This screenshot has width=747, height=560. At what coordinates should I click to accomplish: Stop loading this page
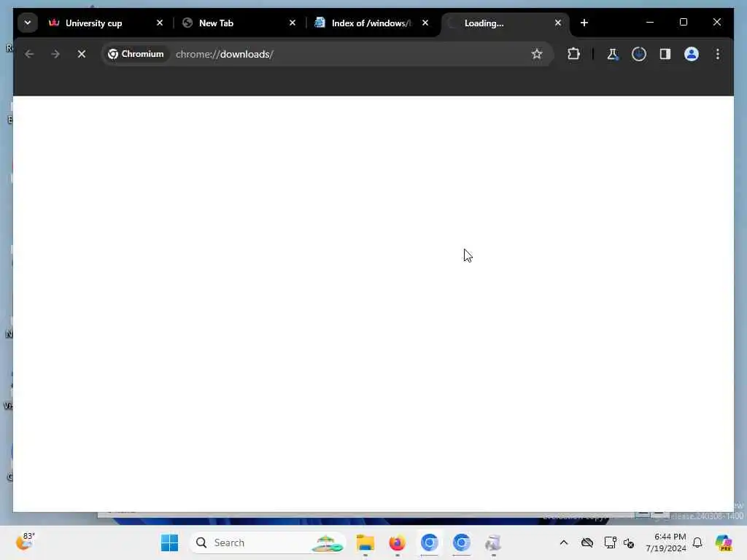pos(82,54)
